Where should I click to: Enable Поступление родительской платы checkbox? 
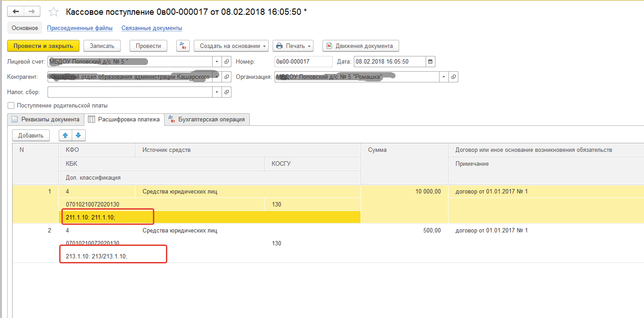tap(11, 106)
